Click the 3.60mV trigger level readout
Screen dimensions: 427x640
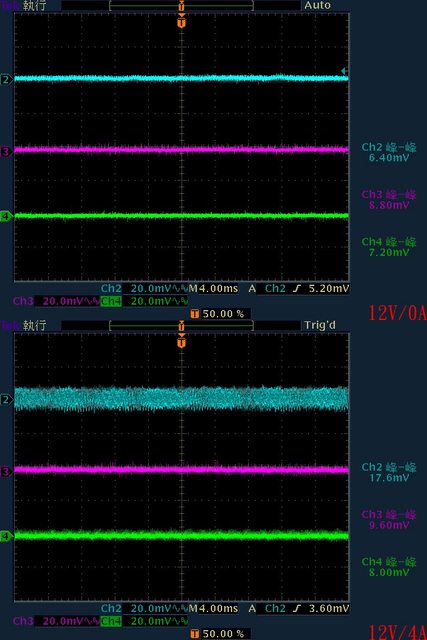[x=329, y=609]
